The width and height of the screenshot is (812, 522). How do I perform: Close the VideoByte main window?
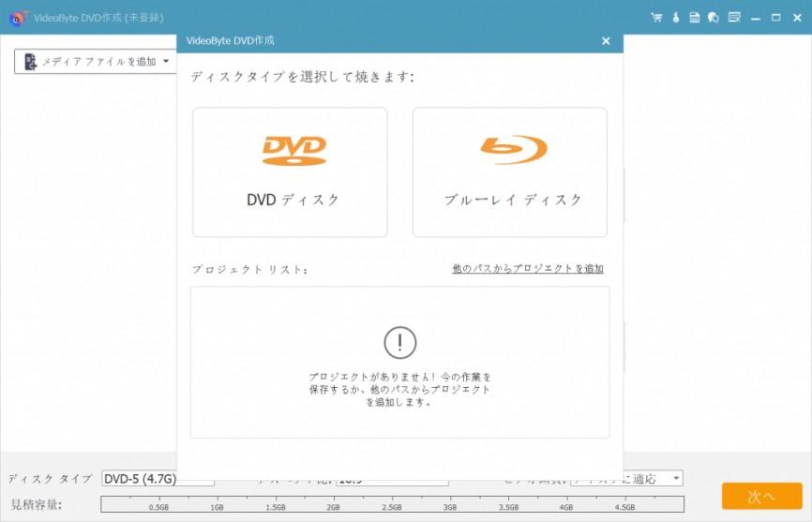coord(798,18)
